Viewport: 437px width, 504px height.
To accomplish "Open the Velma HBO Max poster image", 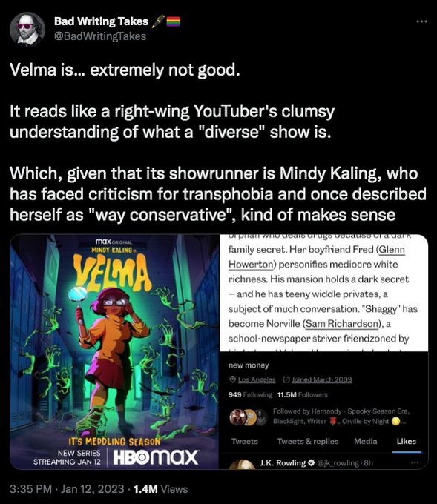I will [114, 351].
